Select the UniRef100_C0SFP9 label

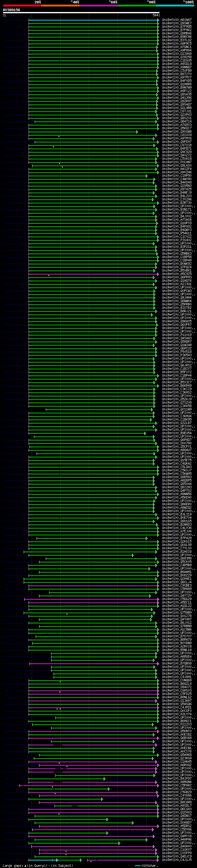click(177, 853)
